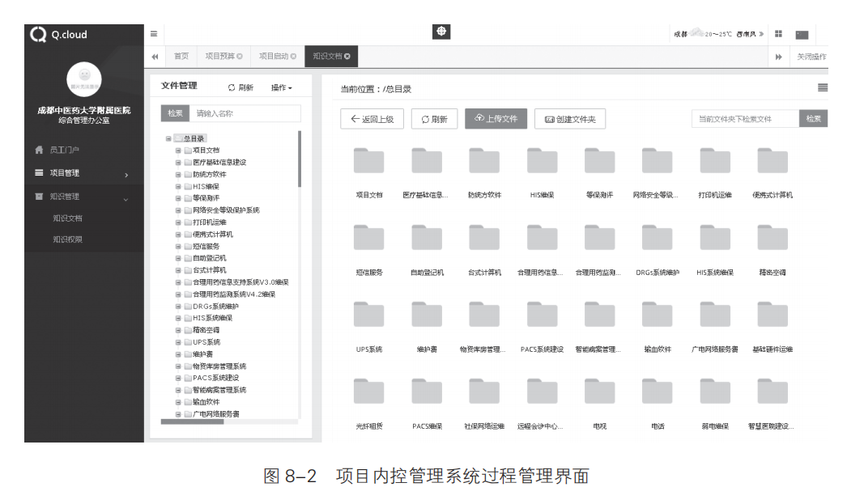Viewport: 847px width, 504px height.
Task: Collapse the 总目录 root tree node
Action: point(168,138)
